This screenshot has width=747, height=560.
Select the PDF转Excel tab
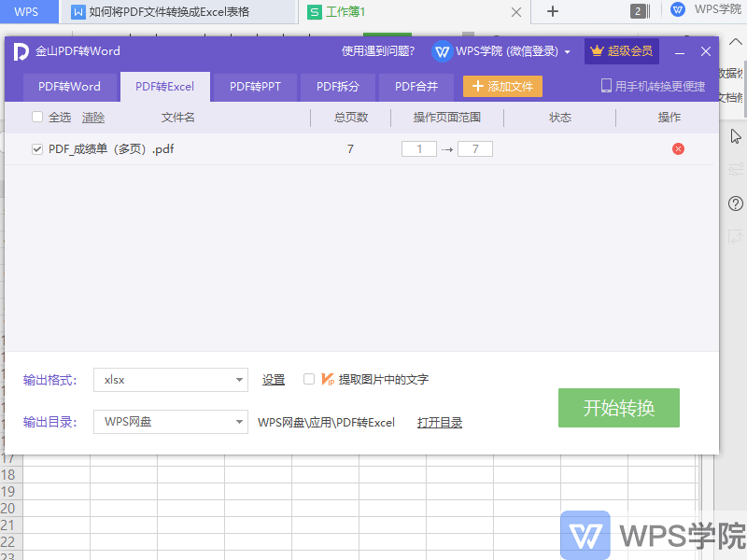165,87
